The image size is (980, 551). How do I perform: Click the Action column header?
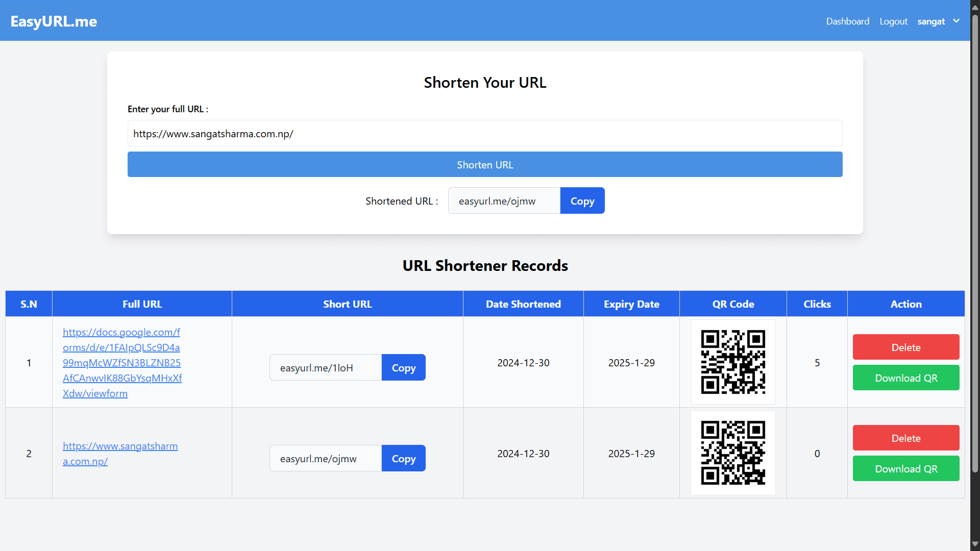point(906,304)
